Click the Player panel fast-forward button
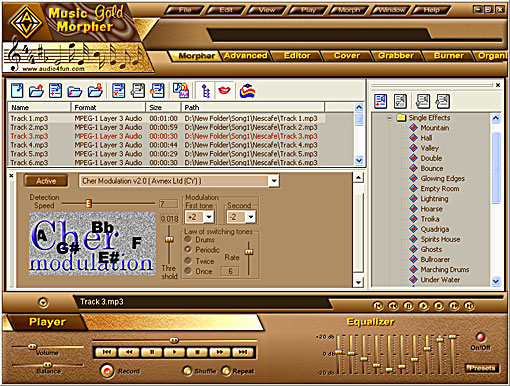The width and height of the screenshot is (510, 386). [220, 352]
